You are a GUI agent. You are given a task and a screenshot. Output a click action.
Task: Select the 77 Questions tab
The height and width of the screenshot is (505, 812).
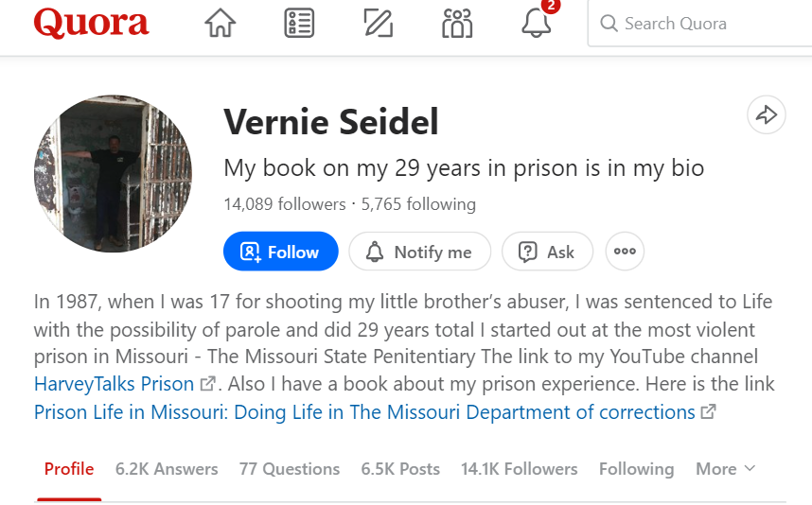click(290, 469)
